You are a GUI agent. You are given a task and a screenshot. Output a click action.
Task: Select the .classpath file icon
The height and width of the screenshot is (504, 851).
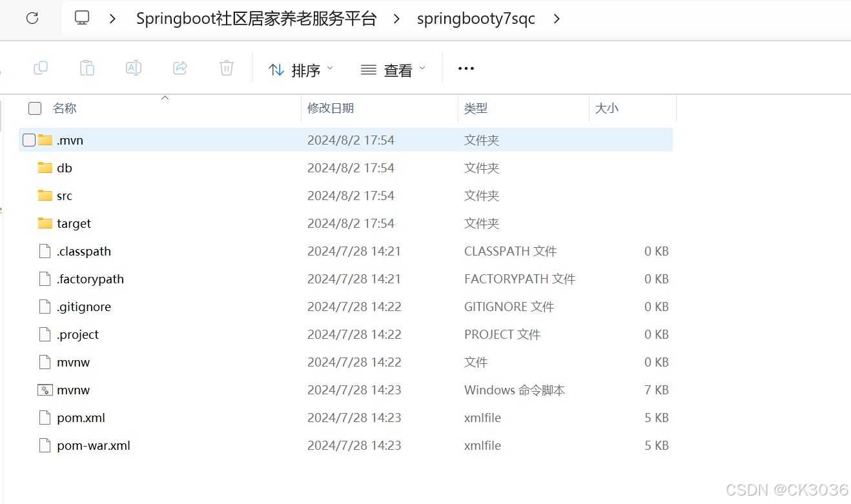click(x=45, y=251)
